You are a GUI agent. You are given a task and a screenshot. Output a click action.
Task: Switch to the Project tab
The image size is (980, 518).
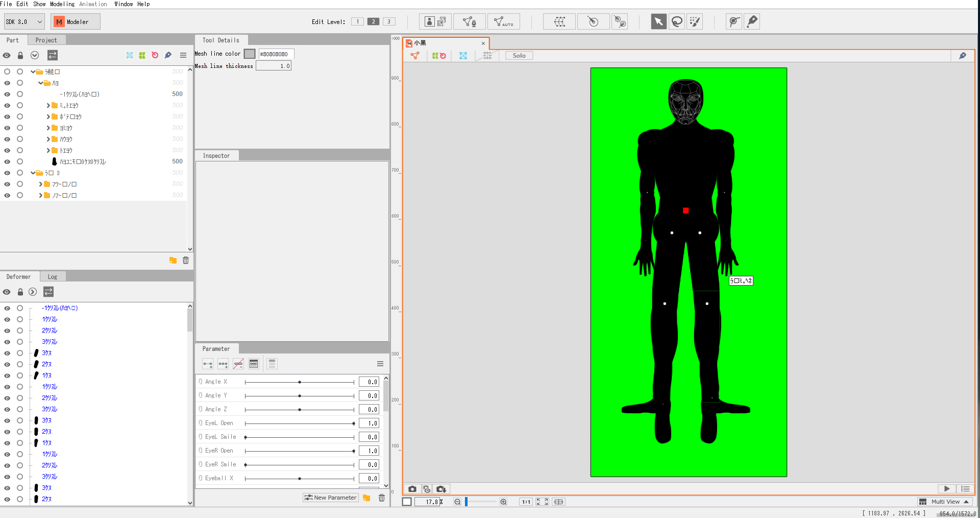[46, 40]
